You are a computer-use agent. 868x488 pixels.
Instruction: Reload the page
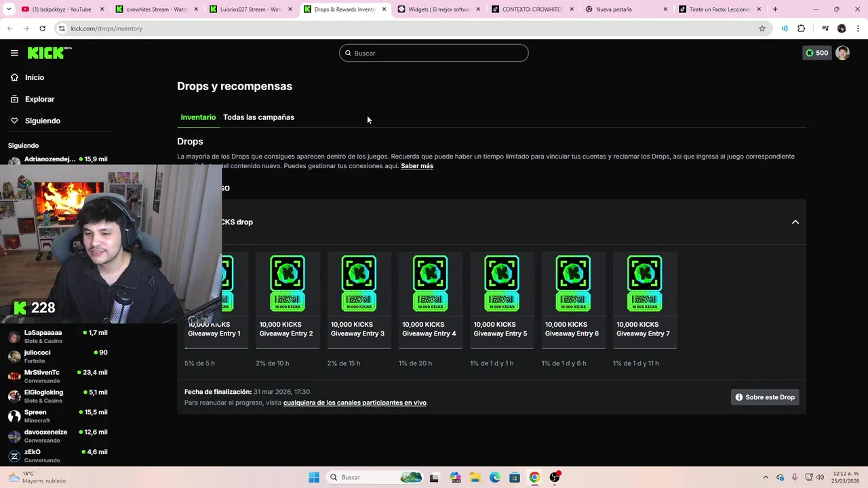42,28
